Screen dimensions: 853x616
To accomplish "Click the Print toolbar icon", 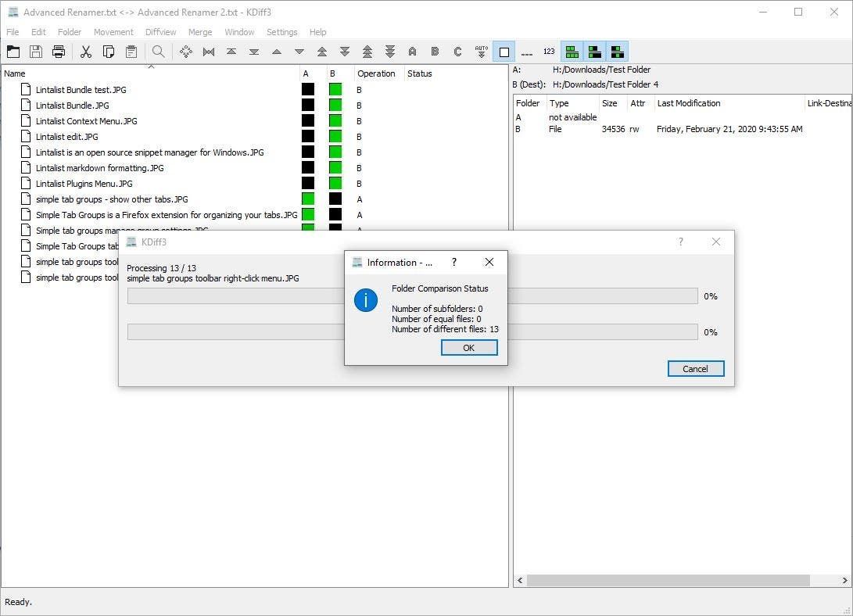I will (x=59, y=52).
